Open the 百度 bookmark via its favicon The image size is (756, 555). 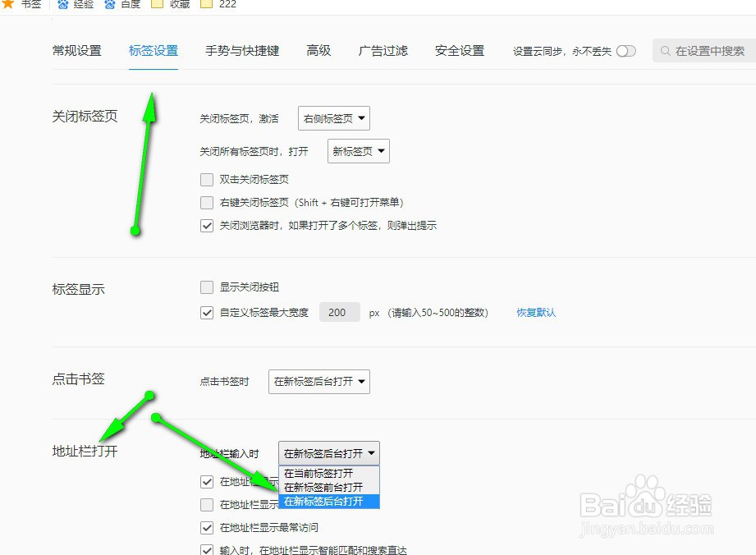click(x=112, y=4)
